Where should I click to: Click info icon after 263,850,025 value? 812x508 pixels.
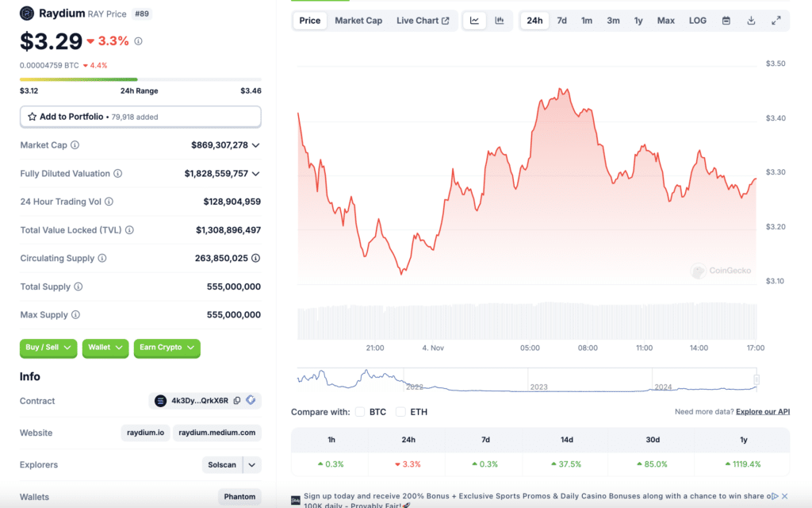click(x=256, y=258)
